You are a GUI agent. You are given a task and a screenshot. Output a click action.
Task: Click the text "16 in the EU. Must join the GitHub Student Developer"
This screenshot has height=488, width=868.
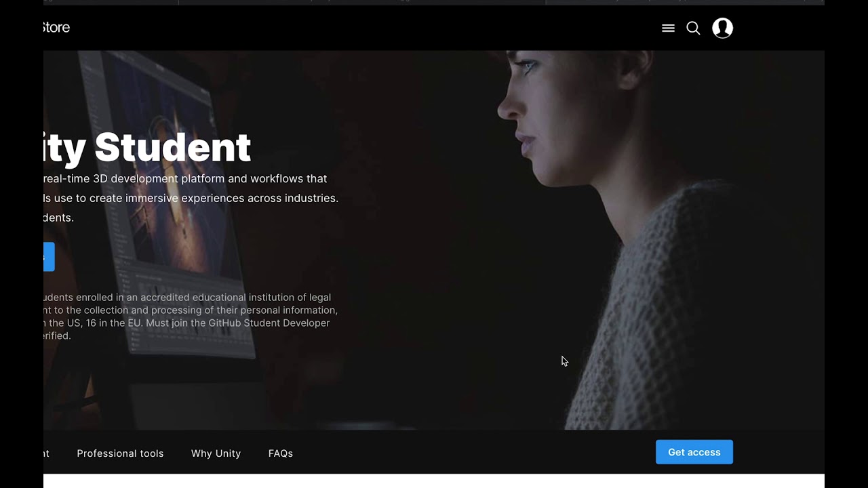coord(208,323)
